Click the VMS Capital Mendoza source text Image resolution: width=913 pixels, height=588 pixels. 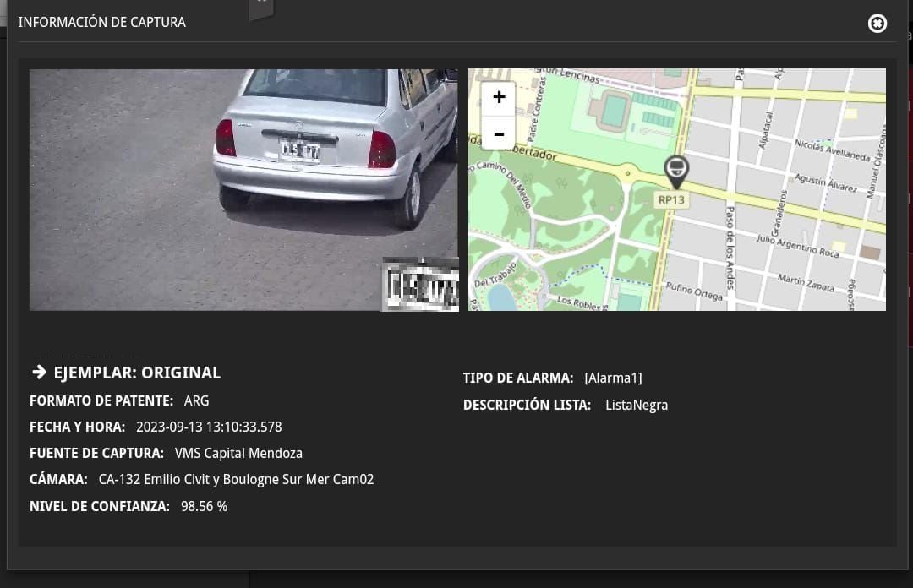coord(238,454)
